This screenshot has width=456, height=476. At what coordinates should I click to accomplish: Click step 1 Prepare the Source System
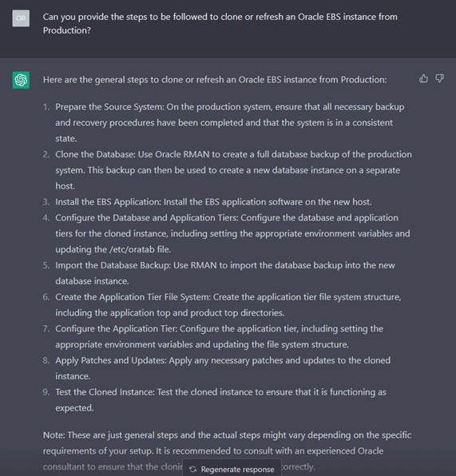click(230, 123)
